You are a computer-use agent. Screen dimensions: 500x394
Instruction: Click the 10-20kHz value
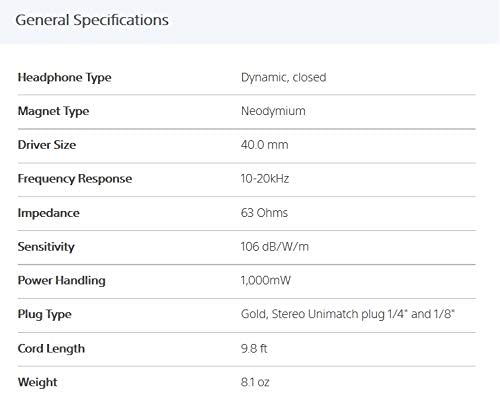265,179
